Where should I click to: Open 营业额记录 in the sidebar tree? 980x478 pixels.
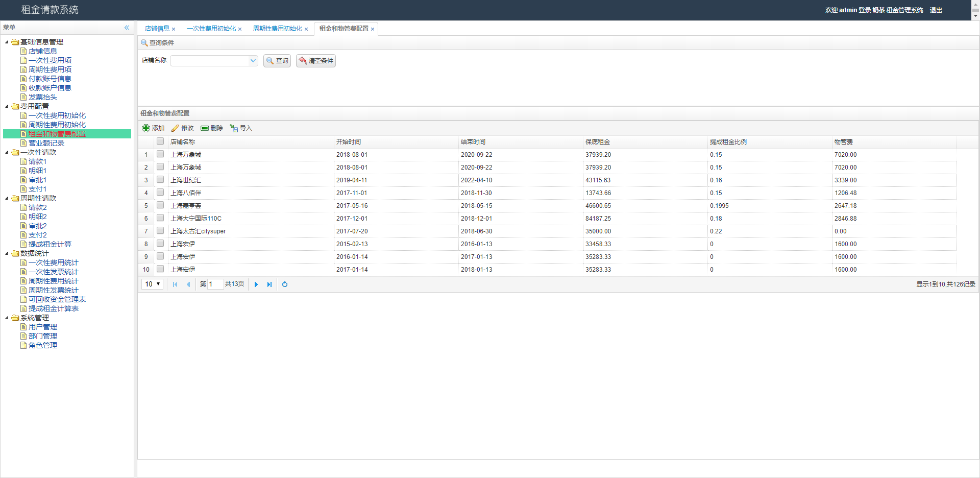tap(46, 143)
